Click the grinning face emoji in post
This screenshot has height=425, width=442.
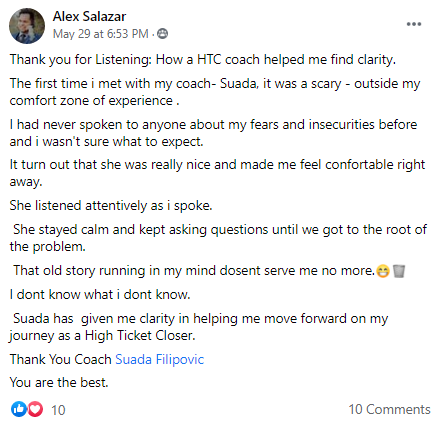coord(383,271)
